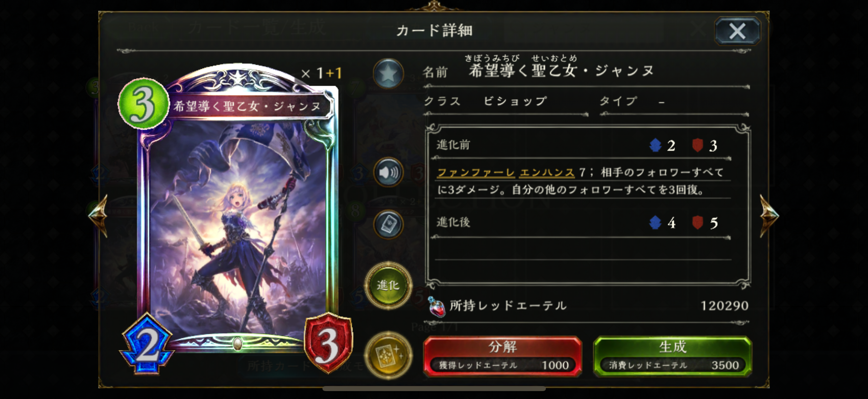The height and width of the screenshot is (399, 868).
Task: Click the 分解 liquefy button
Action: [503, 356]
